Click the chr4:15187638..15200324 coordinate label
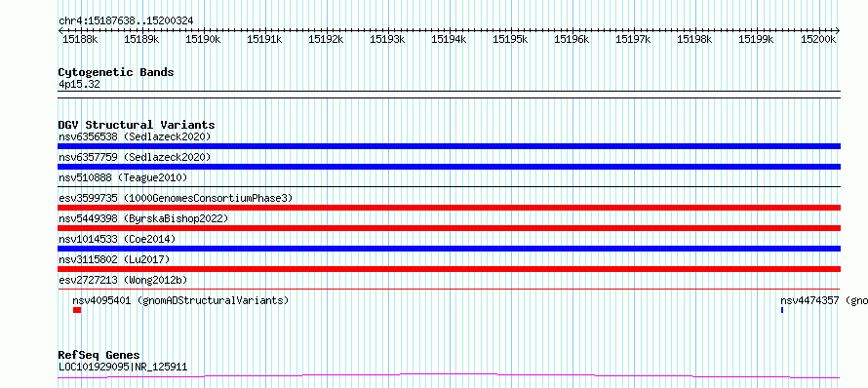Screen dimensions: 868x388 [x=126, y=21]
